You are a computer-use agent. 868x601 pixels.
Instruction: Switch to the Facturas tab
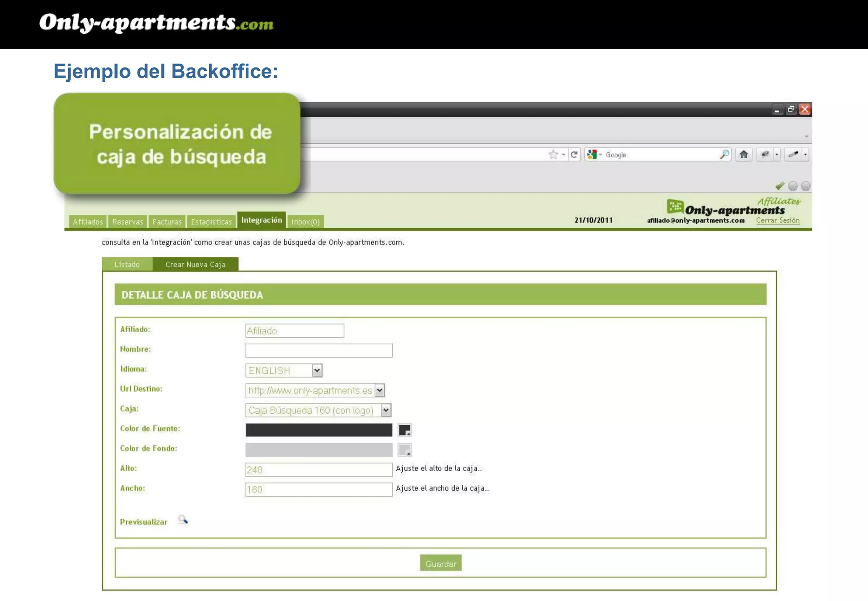167,222
